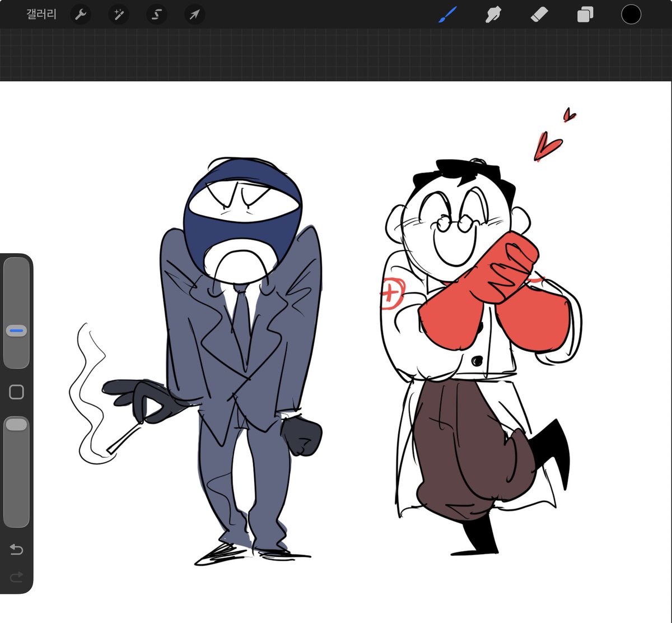Open the Adjustments magic wand menu
Image resolution: width=672 pixels, height=623 pixels.
(x=119, y=15)
